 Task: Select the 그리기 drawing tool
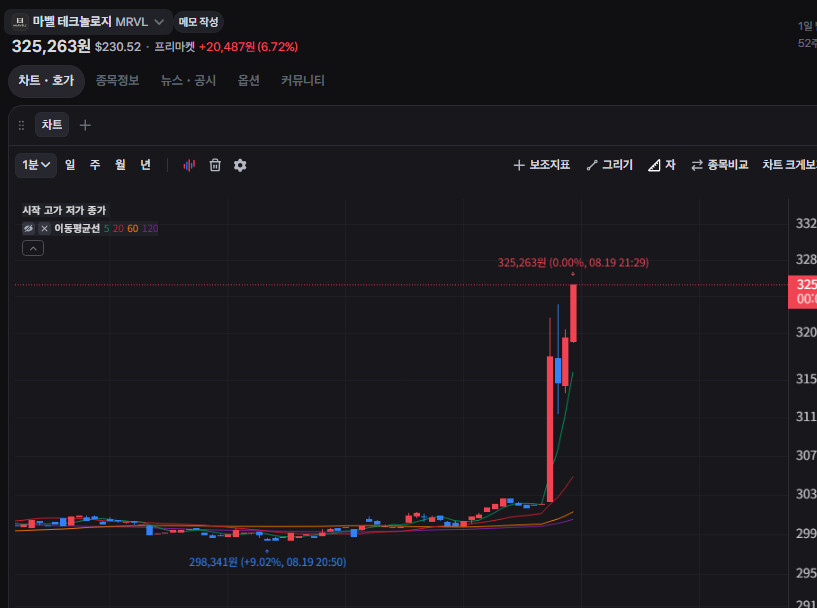coord(610,165)
